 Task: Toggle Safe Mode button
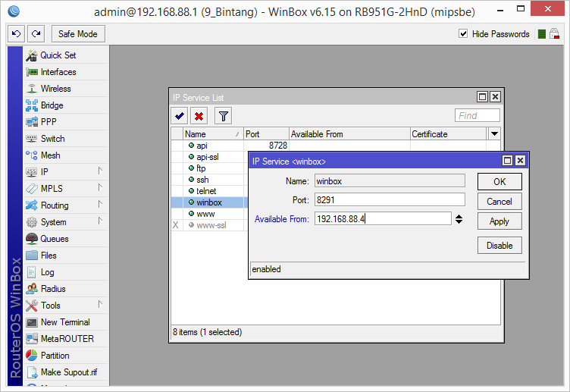(78, 34)
